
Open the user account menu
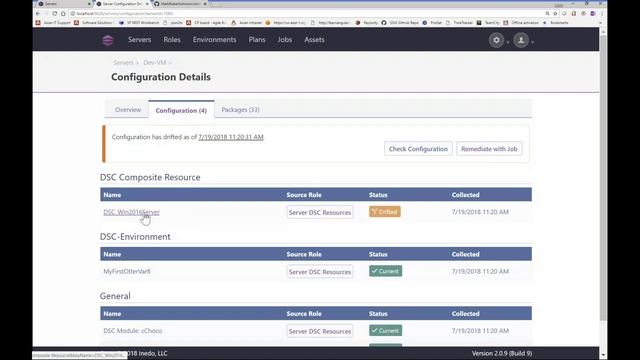(521, 40)
